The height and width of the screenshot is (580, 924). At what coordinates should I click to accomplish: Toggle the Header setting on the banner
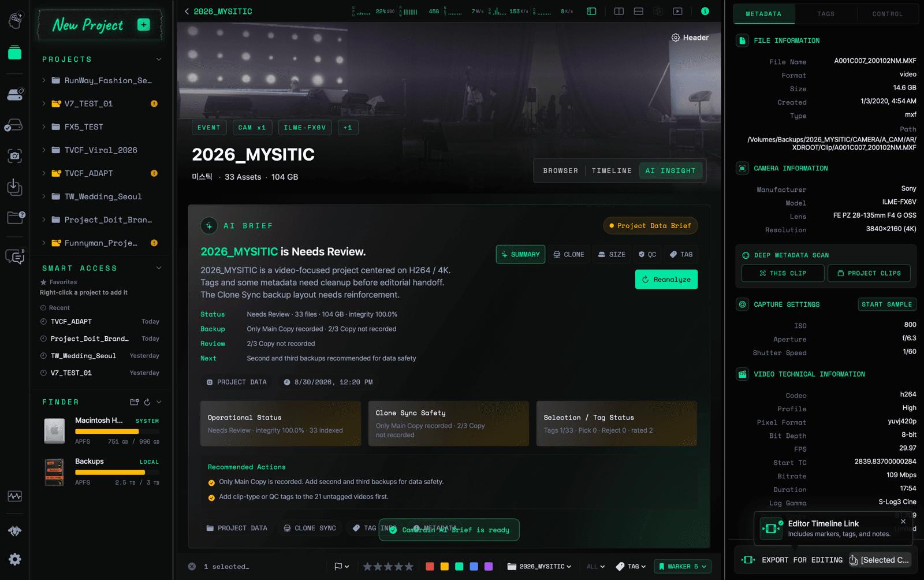point(690,38)
